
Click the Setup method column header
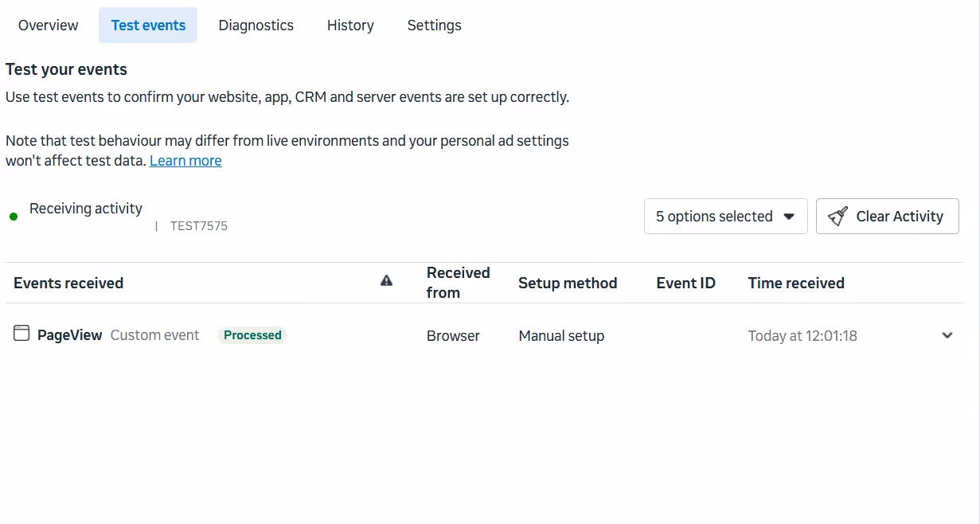(568, 283)
